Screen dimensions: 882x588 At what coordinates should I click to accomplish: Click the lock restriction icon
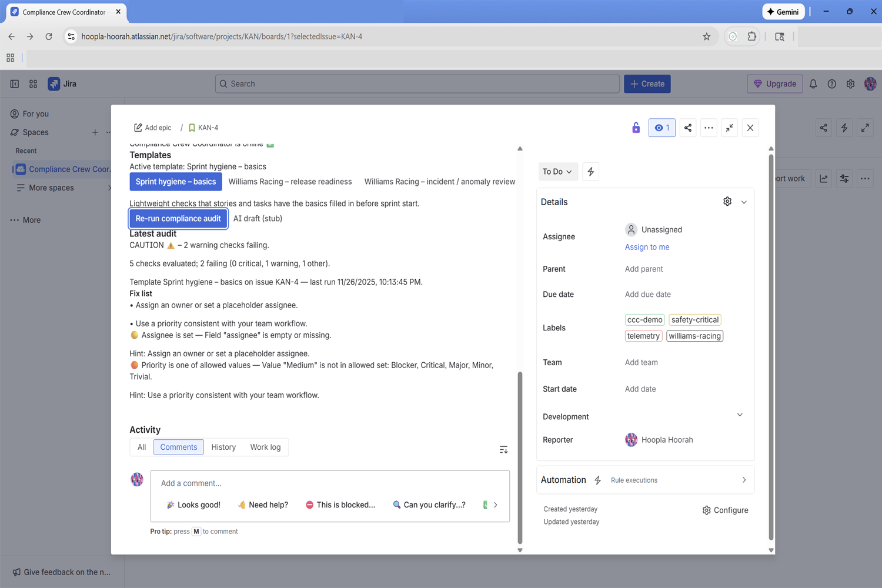(x=636, y=128)
